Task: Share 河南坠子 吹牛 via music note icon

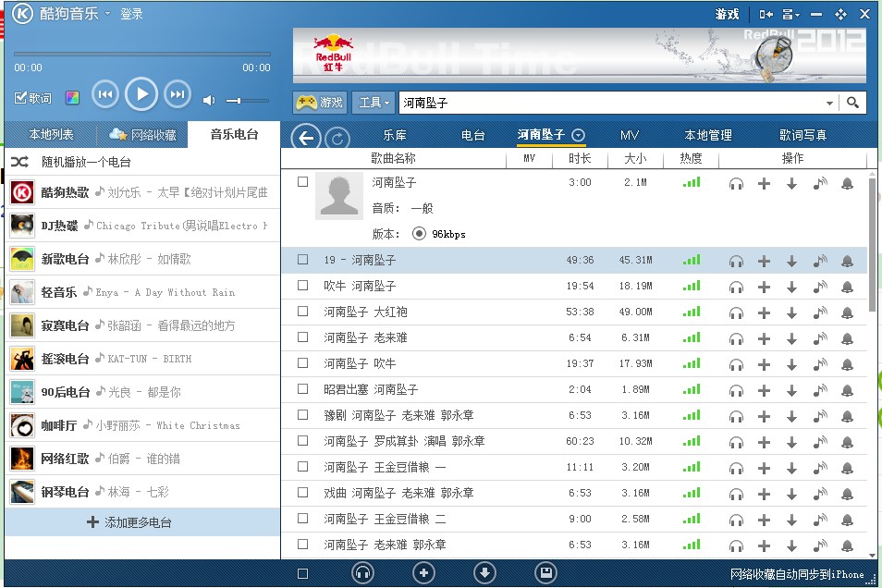Action: pyautogui.click(x=820, y=364)
